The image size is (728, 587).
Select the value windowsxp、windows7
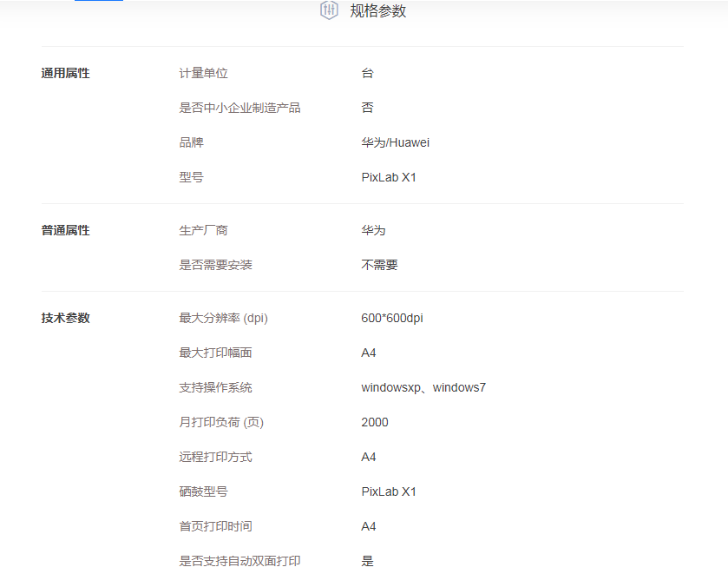pyautogui.click(x=423, y=387)
